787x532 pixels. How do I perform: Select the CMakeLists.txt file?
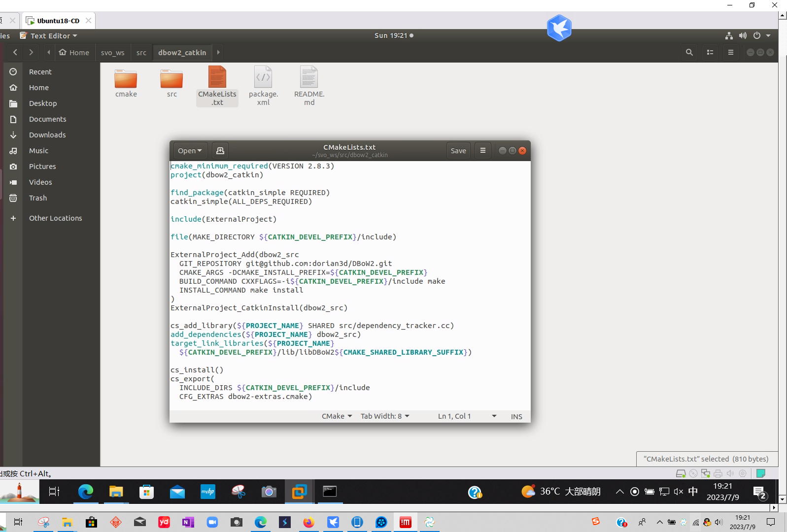click(217, 86)
